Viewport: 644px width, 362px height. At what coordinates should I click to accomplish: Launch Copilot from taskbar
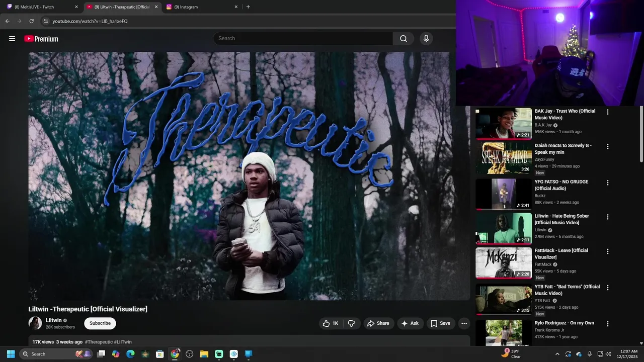coord(116,354)
